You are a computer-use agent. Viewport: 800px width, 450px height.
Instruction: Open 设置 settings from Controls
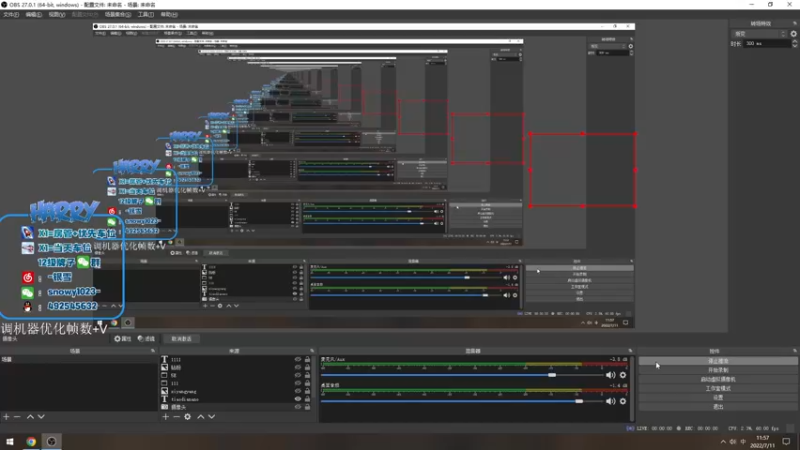pos(718,397)
